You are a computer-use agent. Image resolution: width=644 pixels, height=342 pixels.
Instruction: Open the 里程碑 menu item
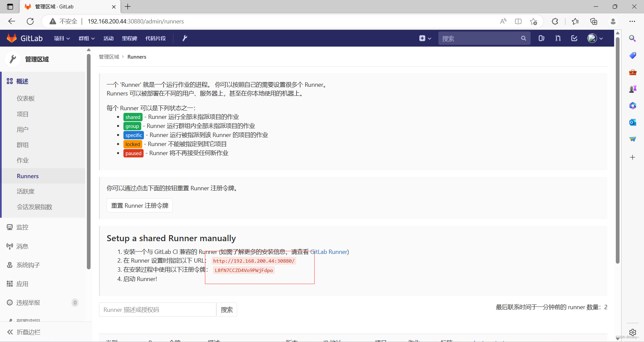pos(129,39)
